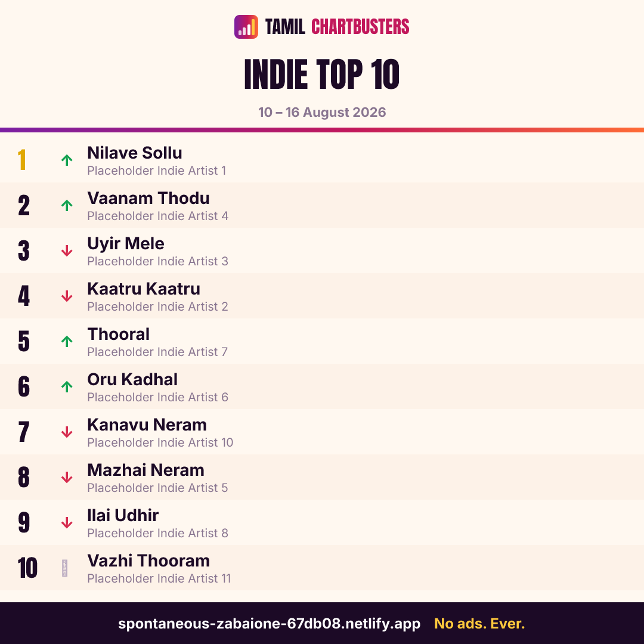The height and width of the screenshot is (644, 644).
Task: Click the green up arrow beside Nilave Sollu
Action: coord(67,160)
